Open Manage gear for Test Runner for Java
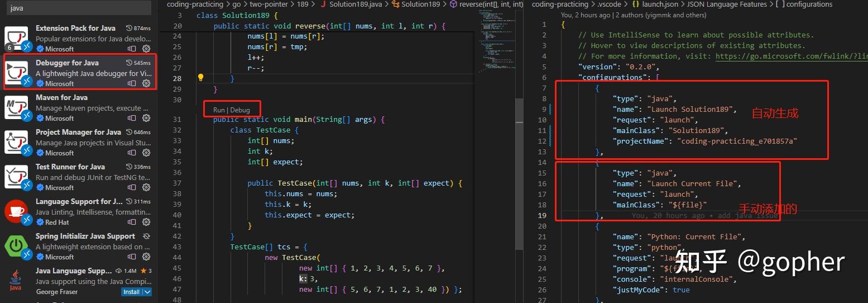The image size is (868, 303). point(146,188)
